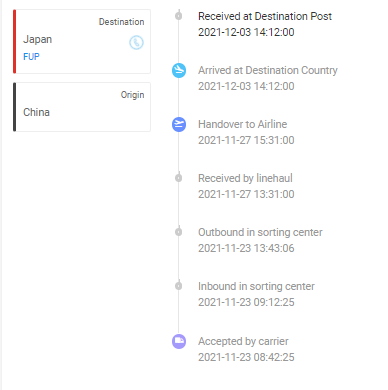The image size is (388, 390).
Task: Select the Inbound in sorting center dot
Action: 179,286
